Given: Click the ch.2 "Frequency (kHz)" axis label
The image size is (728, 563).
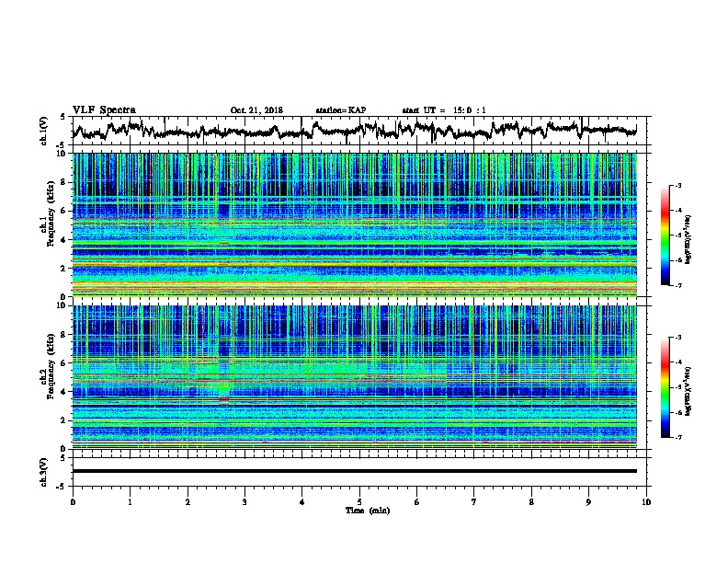Looking at the screenshot, I should click(51, 366).
